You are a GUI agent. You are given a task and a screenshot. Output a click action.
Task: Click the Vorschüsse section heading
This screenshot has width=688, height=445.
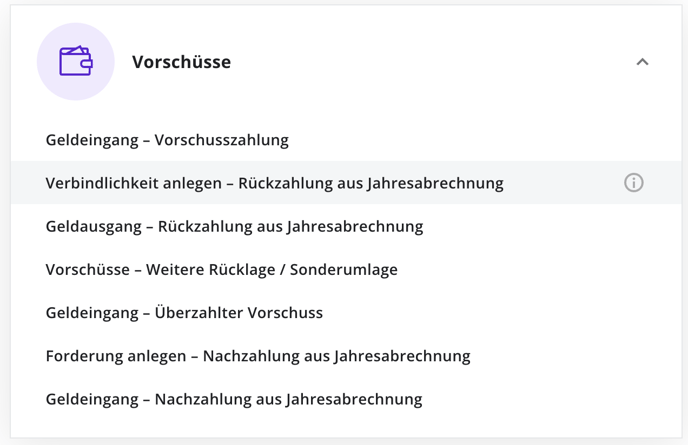point(181,62)
